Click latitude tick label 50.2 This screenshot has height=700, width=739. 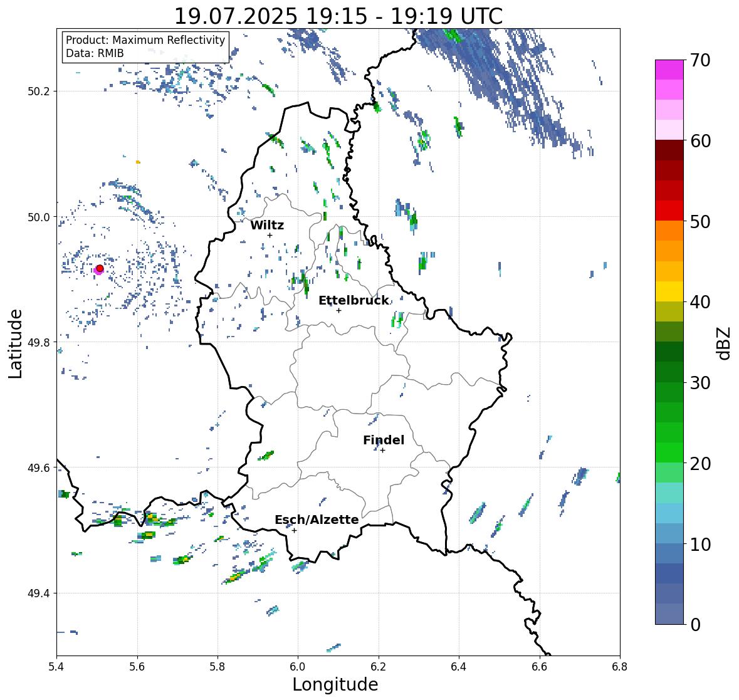coord(39,91)
